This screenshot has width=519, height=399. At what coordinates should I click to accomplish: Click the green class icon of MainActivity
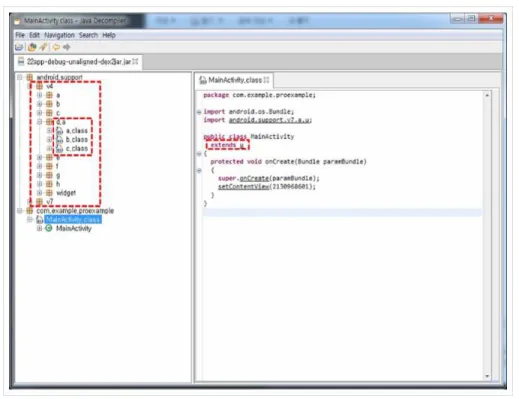49,228
